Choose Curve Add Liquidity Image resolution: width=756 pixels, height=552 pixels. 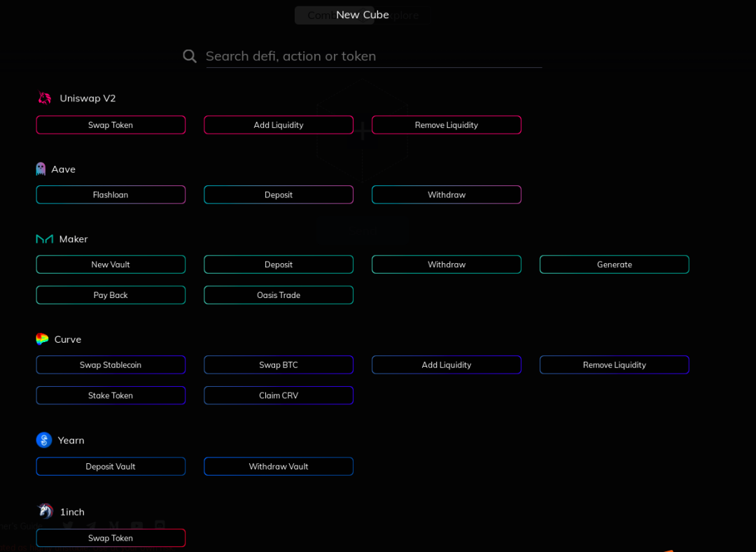(447, 365)
